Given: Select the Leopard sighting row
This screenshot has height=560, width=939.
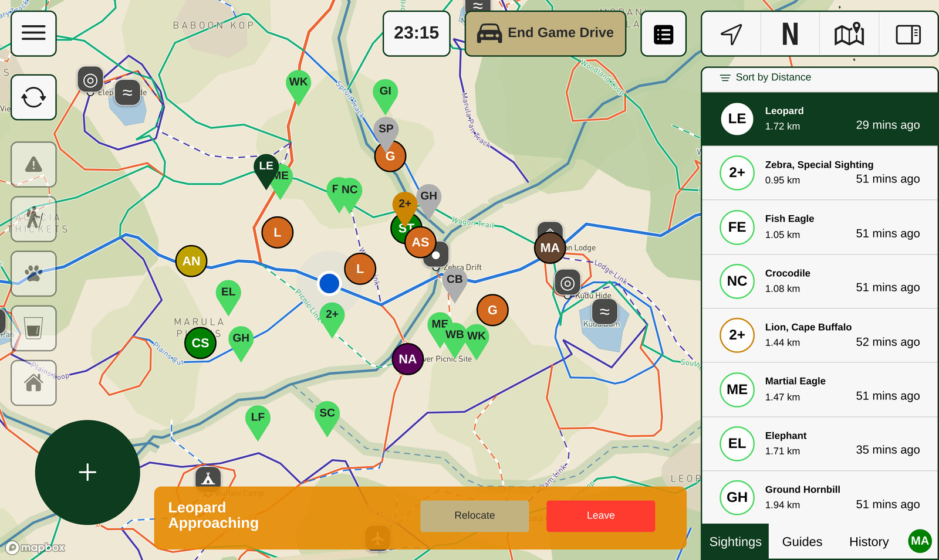Looking at the screenshot, I should pyautogui.click(x=820, y=118).
